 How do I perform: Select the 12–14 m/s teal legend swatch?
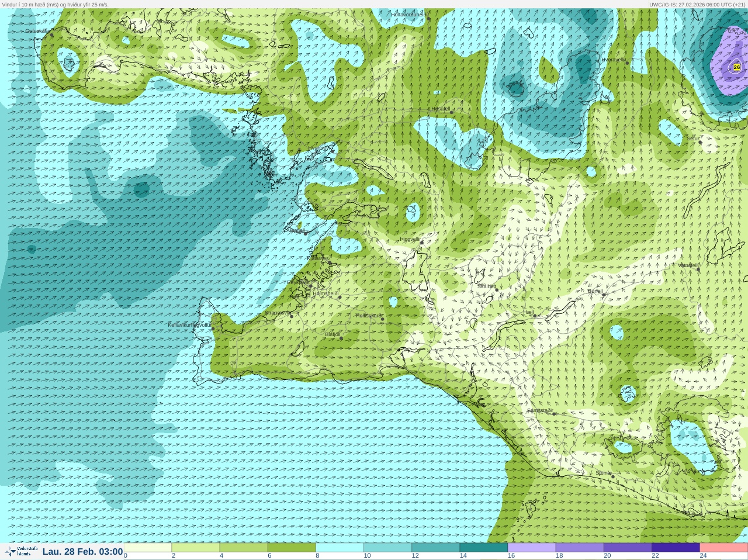point(435,548)
